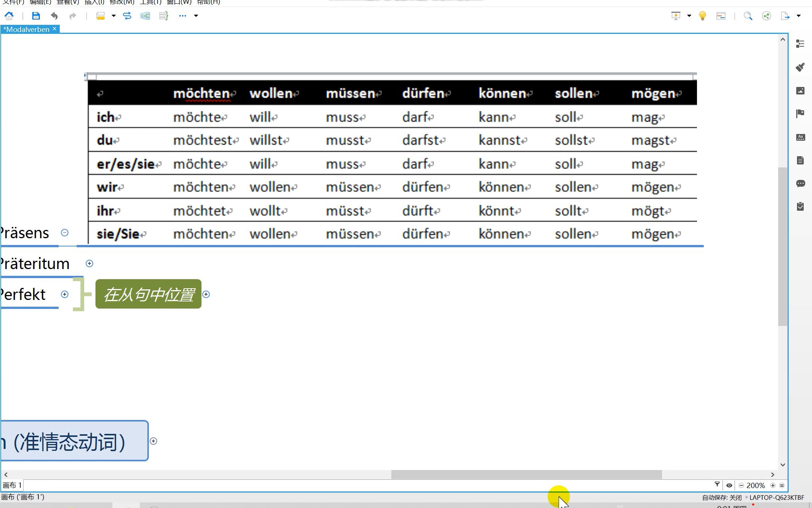Open the 编辑(E) menu
The height and width of the screenshot is (508, 812).
(x=40, y=2)
